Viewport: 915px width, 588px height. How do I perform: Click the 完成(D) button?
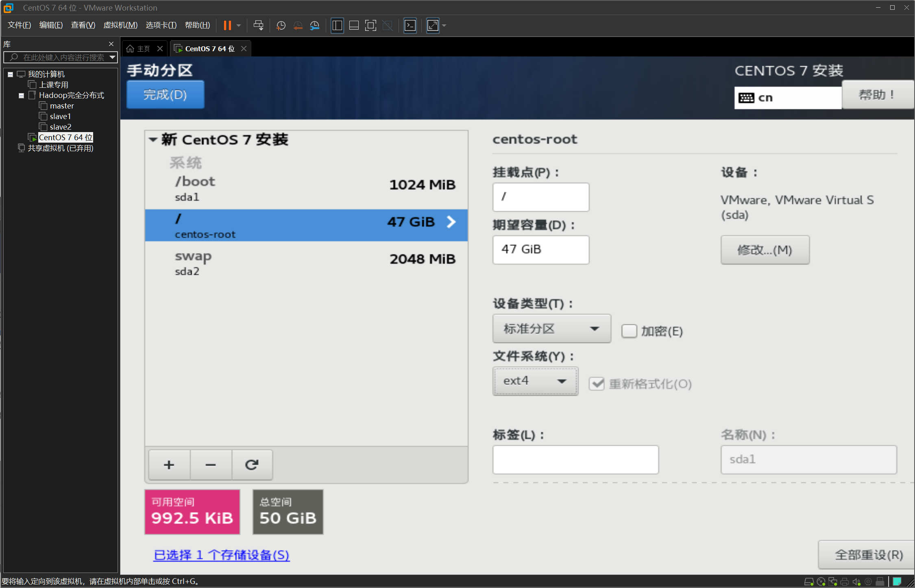point(165,95)
